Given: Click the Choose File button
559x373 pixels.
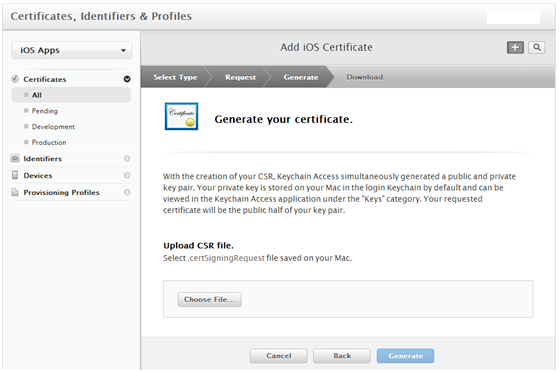Looking at the screenshot, I should (210, 300).
